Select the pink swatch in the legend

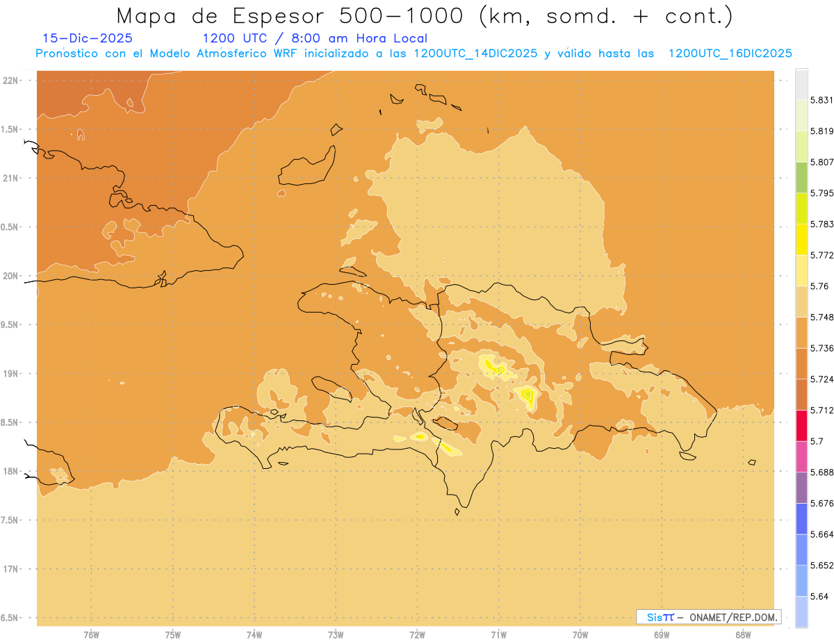(x=801, y=456)
